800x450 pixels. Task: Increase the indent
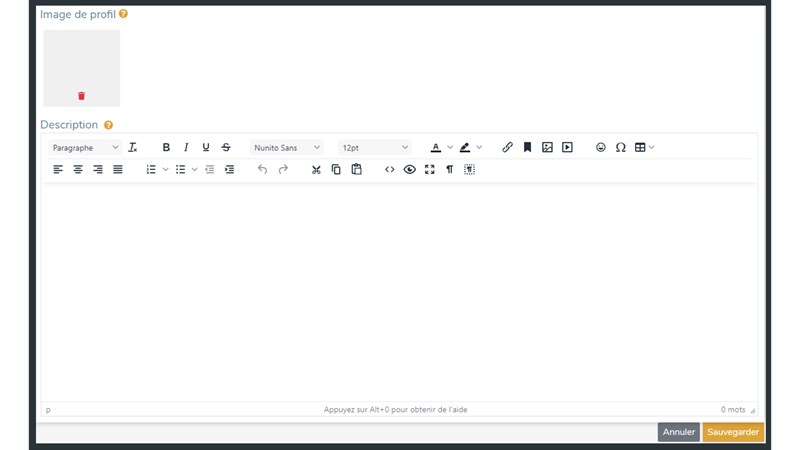(x=229, y=169)
